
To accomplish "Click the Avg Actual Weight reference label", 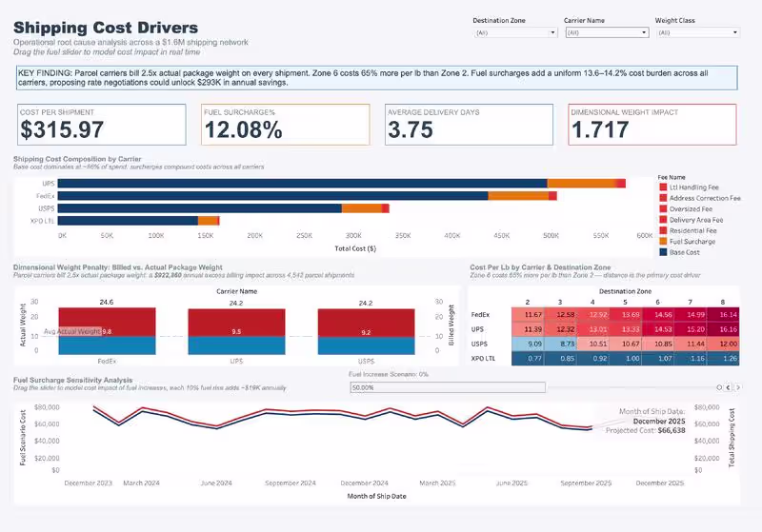I will pyautogui.click(x=72, y=331).
